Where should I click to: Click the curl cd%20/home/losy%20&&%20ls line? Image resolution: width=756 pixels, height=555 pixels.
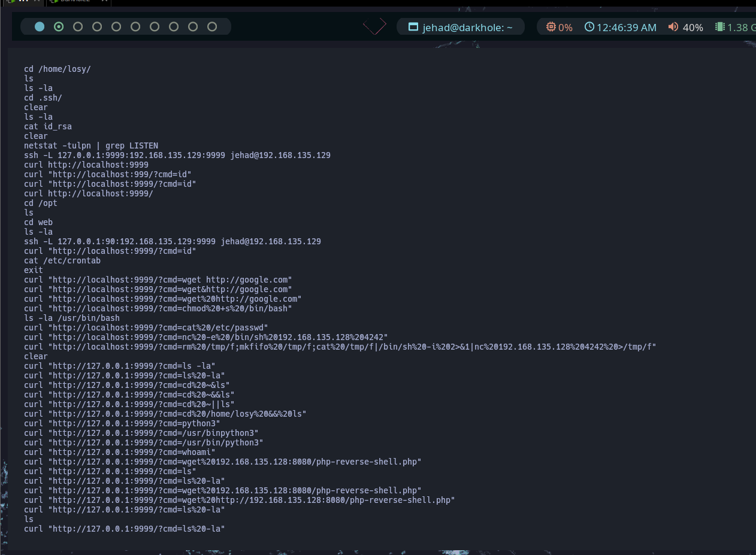coord(165,414)
